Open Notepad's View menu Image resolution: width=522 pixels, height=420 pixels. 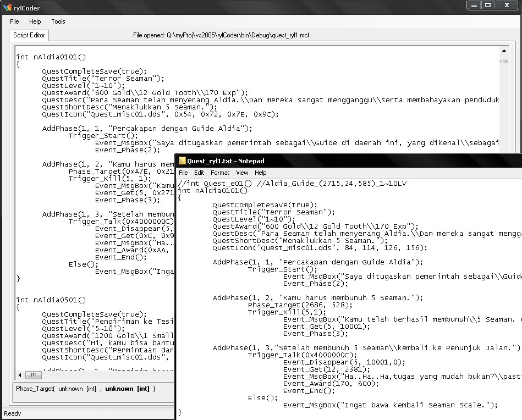click(x=242, y=173)
